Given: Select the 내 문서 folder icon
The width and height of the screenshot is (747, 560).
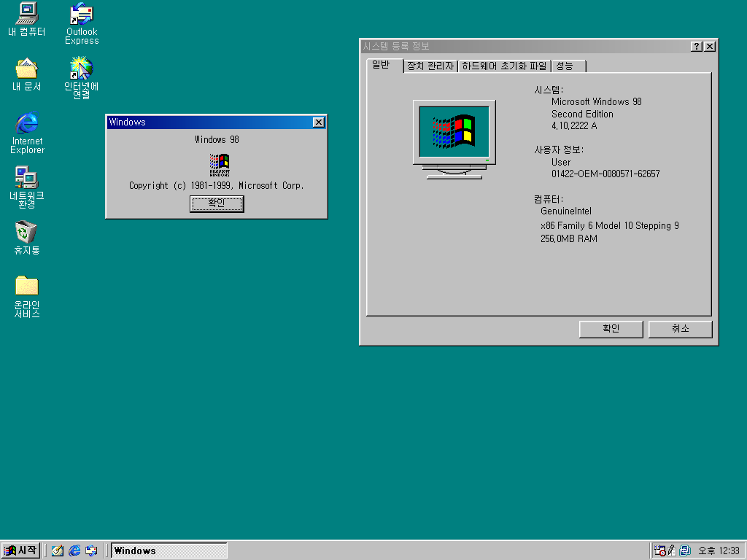Looking at the screenshot, I should coord(27,74).
